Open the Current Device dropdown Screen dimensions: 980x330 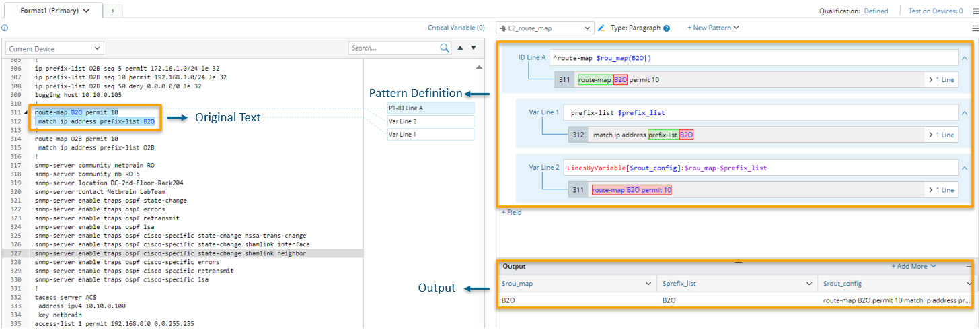point(54,48)
